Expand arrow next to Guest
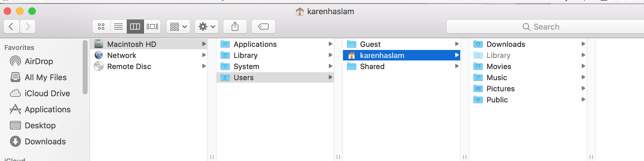The height and width of the screenshot is (161, 644). 457,44
